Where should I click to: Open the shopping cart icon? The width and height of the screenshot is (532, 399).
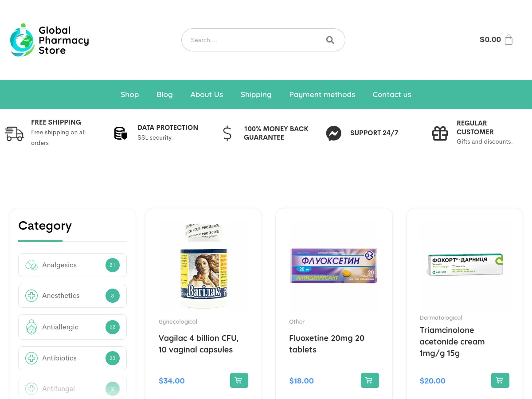pyautogui.click(x=509, y=39)
